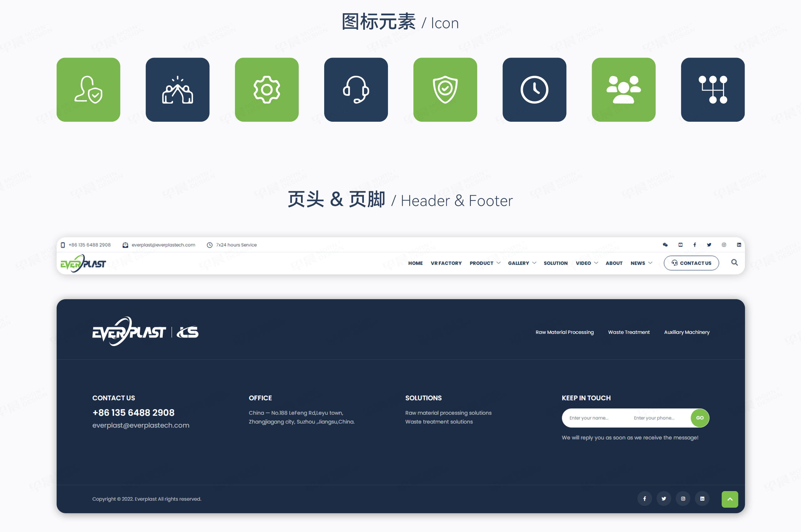Open the GALLERY dropdown

click(x=519, y=263)
